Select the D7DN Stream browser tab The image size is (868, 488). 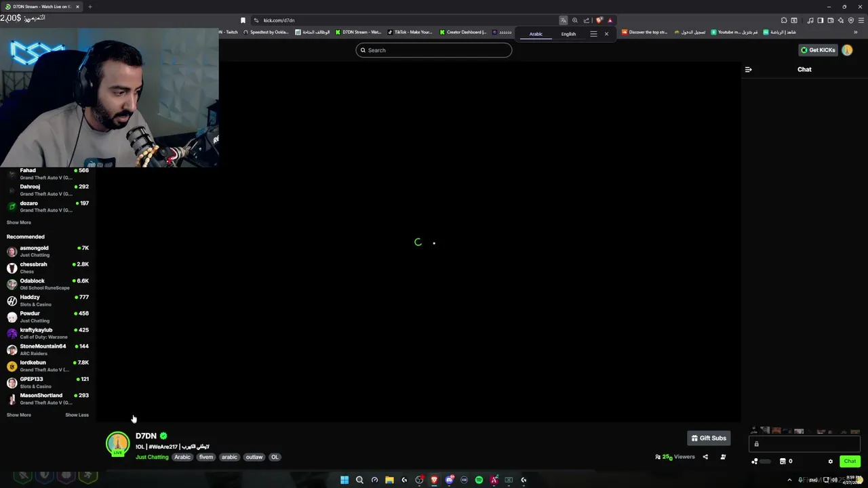tap(41, 7)
